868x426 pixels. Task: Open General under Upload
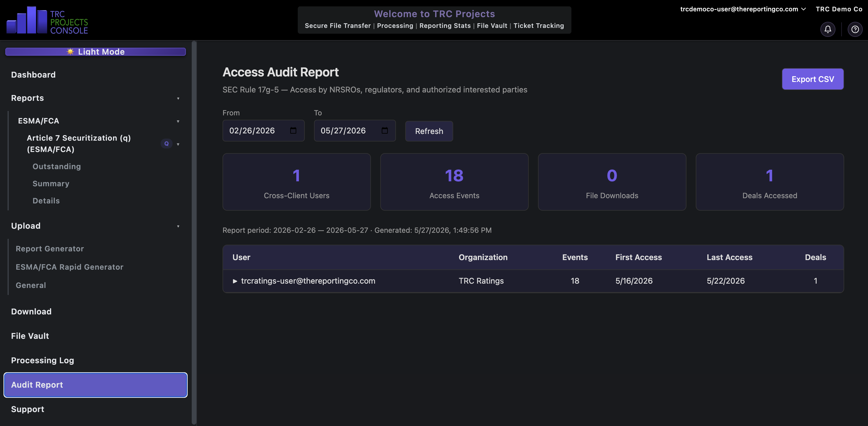[31, 285]
